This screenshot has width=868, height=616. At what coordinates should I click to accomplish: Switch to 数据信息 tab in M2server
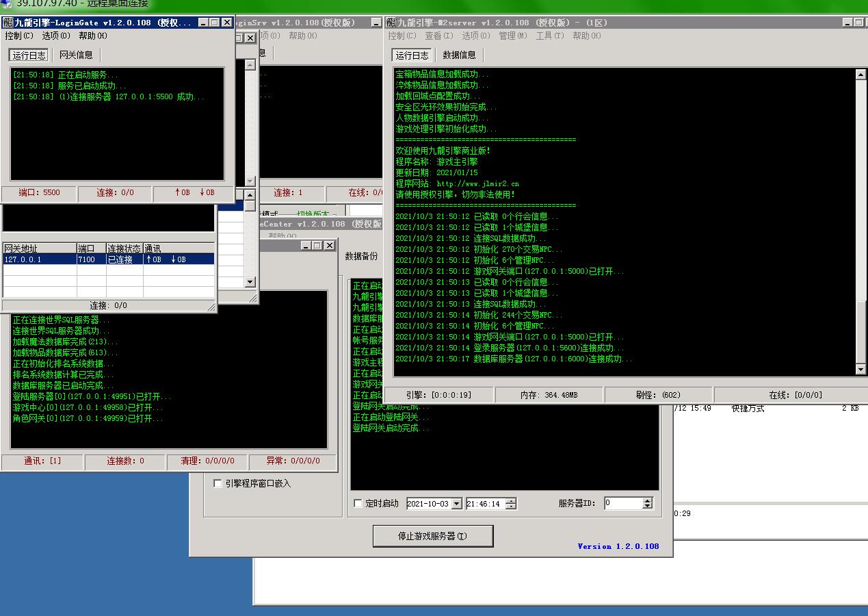pos(459,55)
